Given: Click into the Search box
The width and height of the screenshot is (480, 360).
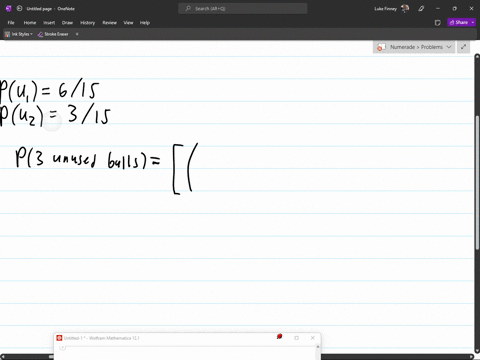Looking at the screenshot, I should pos(243,9).
